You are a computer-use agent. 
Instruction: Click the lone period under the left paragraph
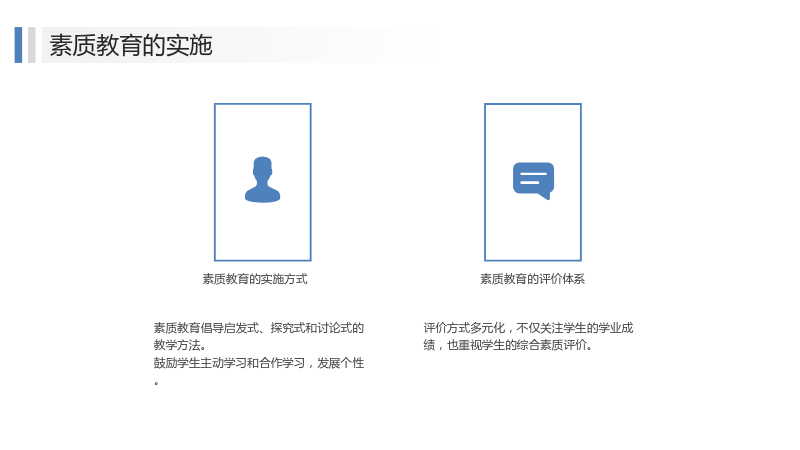[x=156, y=383]
